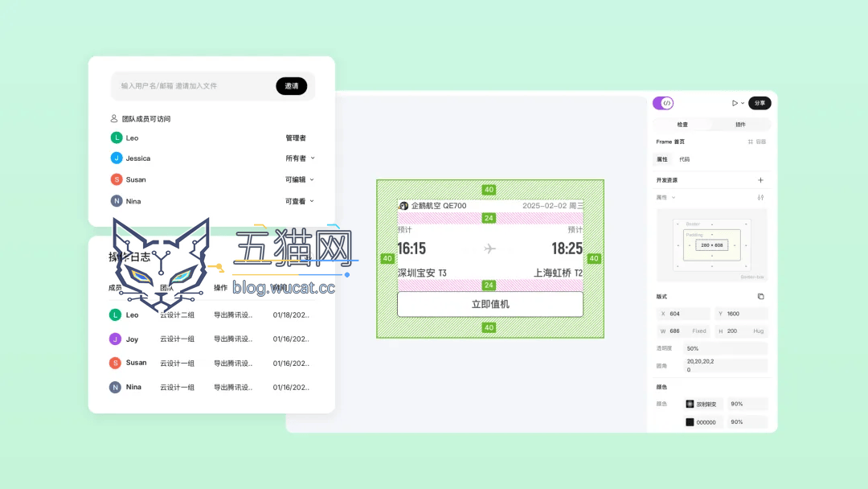Viewport: 868px width, 489px height.
Task: Switch to the 检查 inspect tab
Action: (x=682, y=125)
